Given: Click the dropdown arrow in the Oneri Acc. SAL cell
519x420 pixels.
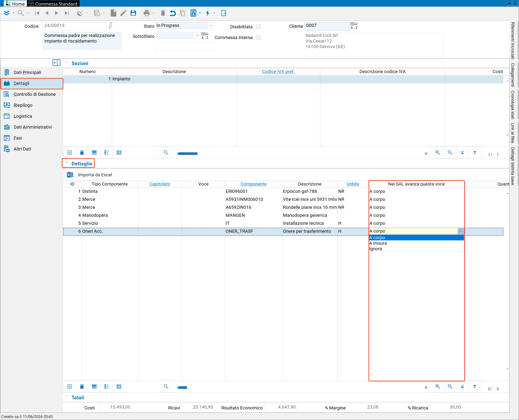Looking at the screenshot, I should coord(461,231).
